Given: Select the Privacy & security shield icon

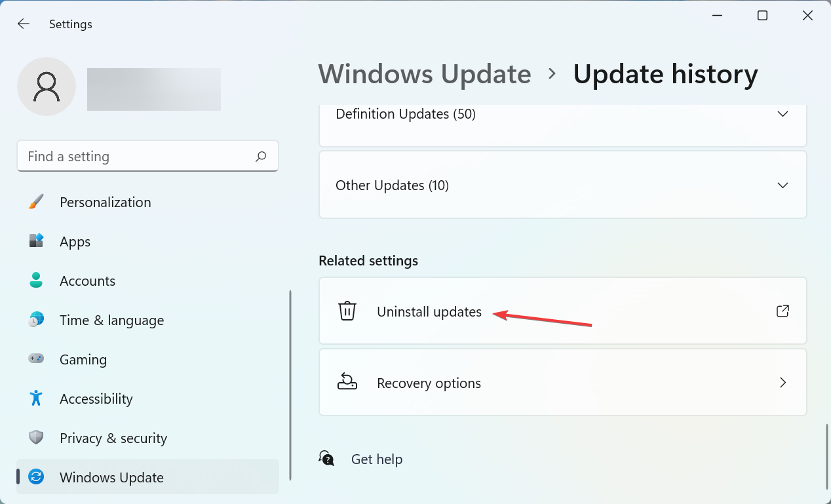Looking at the screenshot, I should point(37,438).
